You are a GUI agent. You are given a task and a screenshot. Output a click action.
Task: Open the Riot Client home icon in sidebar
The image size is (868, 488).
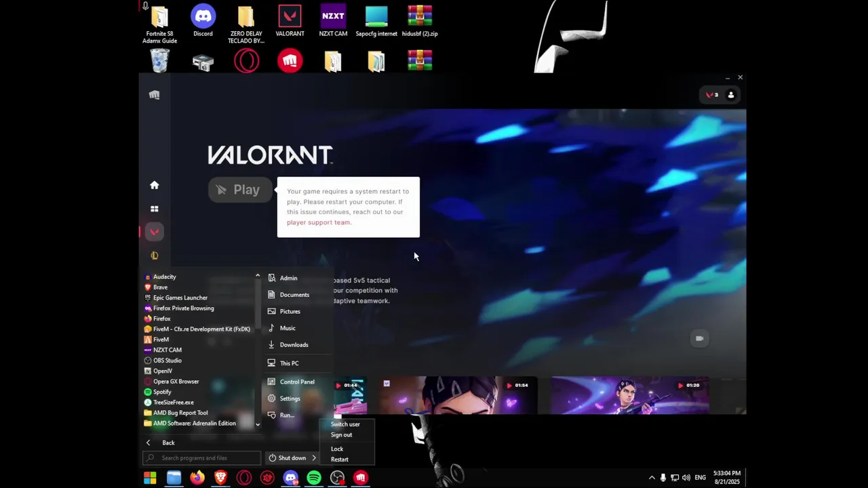(154, 185)
